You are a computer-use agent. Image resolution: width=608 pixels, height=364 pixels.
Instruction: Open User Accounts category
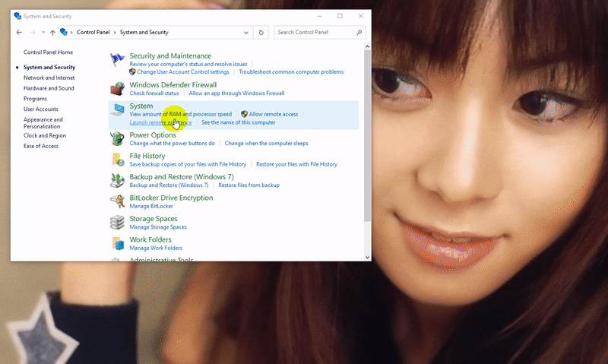coord(41,109)
